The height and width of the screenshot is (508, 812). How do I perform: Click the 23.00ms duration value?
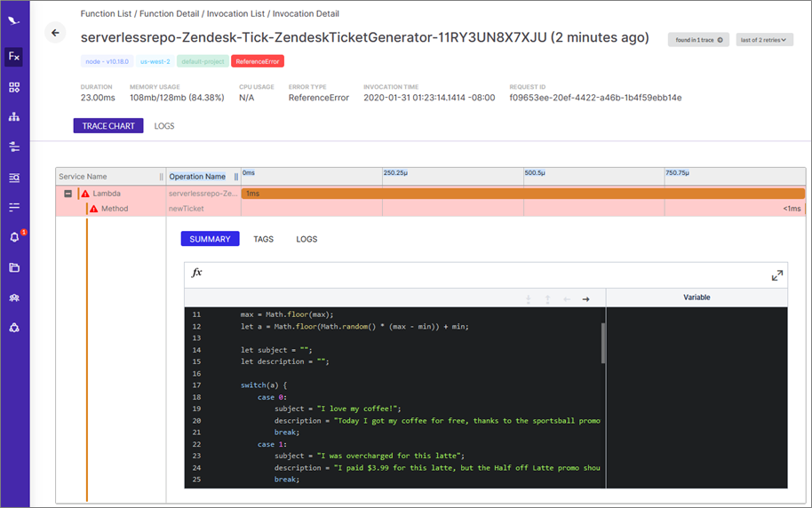coord(98,98)
